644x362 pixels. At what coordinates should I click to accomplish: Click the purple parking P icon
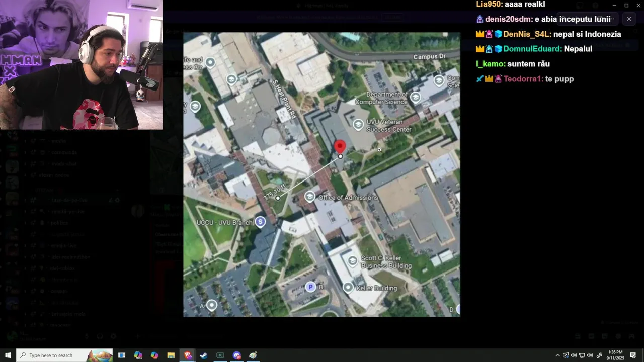click(x=311, y=287)
